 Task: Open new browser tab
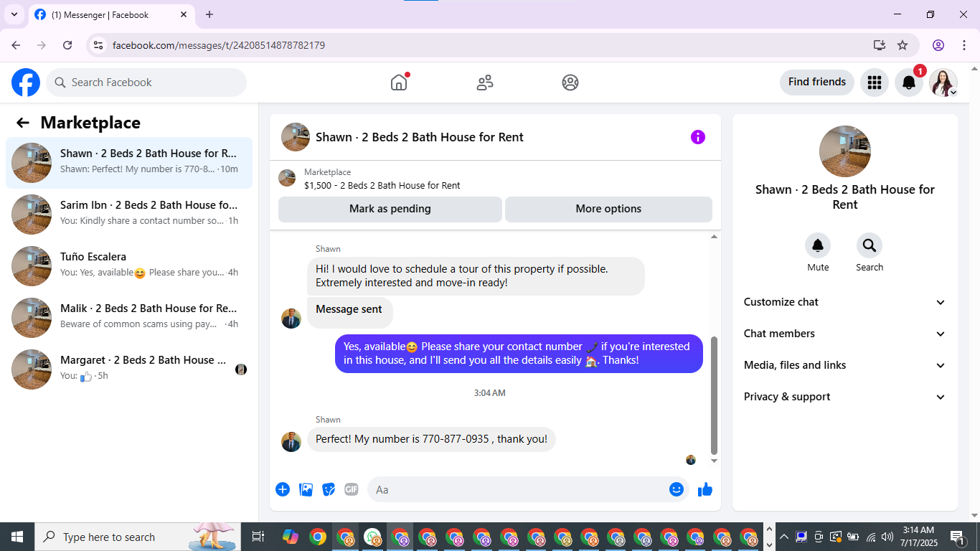point(209,14)
